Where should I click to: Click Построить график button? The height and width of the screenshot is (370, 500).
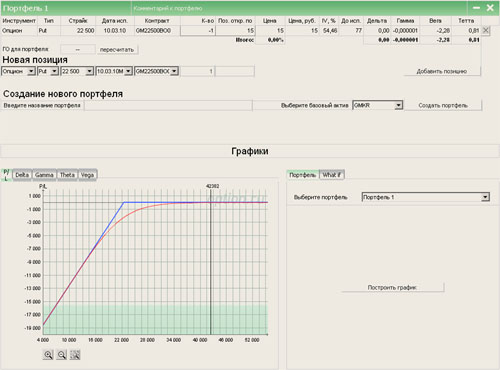pos(392,287)
